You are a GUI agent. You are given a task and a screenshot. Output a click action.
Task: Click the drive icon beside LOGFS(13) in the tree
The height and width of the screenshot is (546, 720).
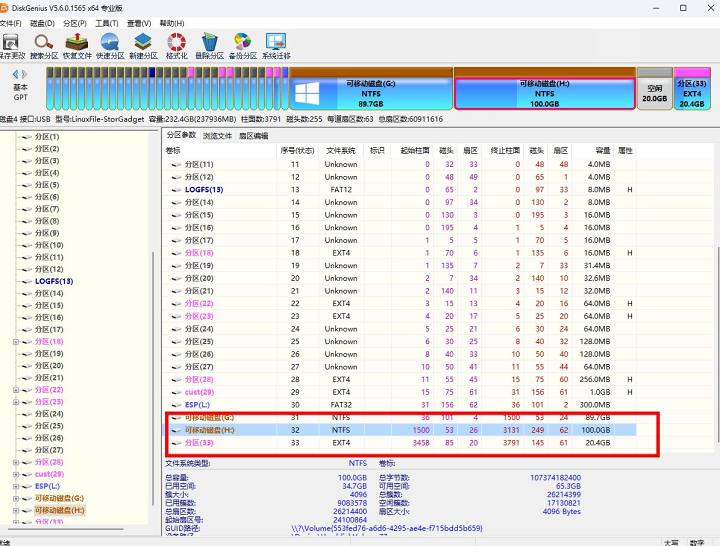27,281
